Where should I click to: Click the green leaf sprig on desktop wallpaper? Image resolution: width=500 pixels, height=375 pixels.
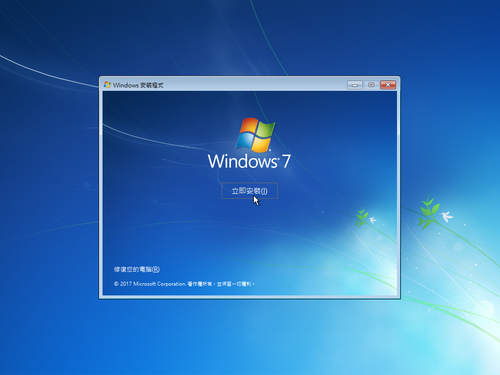[428, 212]
